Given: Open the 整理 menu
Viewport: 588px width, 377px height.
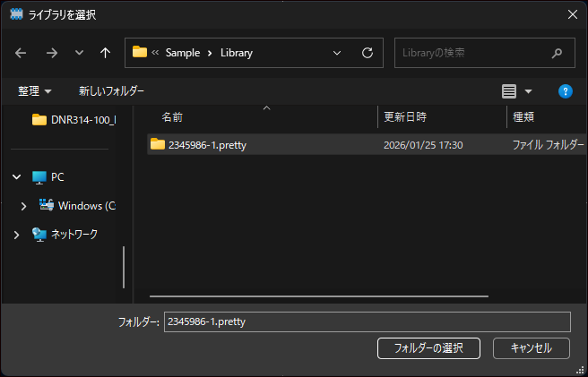Looking at the screenshot, I should click(35, 91).
